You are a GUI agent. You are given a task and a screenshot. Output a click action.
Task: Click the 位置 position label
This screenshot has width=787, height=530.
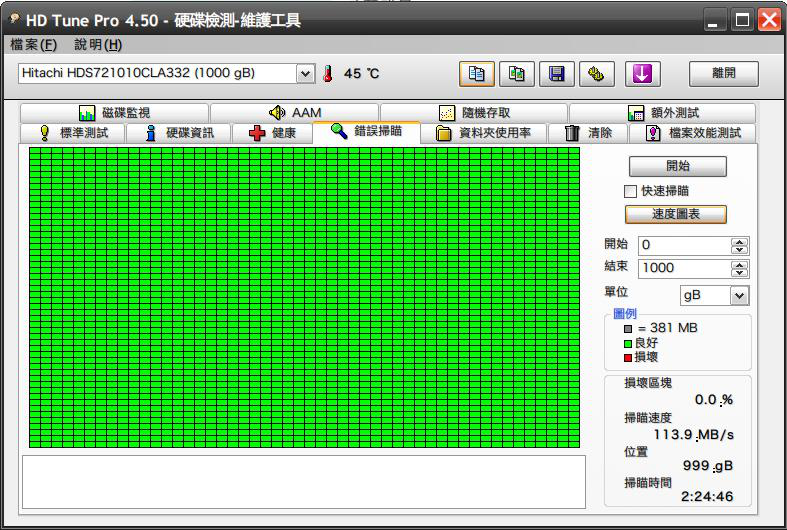tap(636, 452)
